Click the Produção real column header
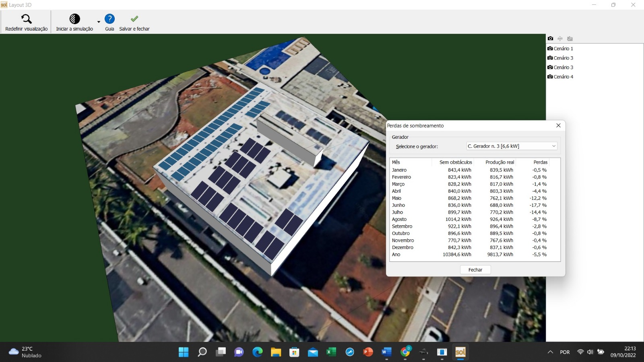 tap(500, 162)
